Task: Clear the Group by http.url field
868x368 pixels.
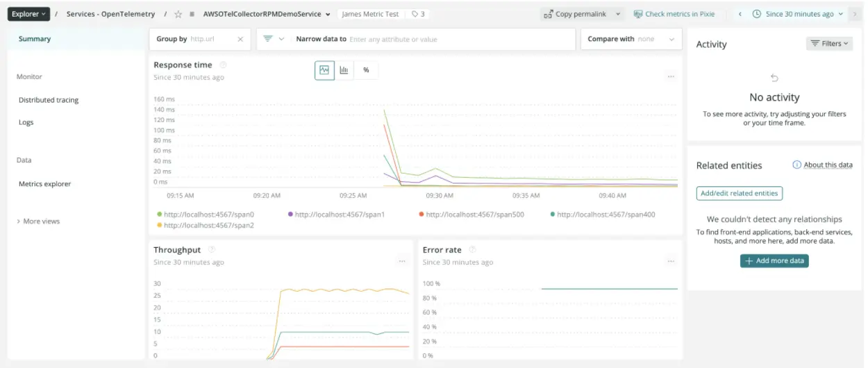Action: pos(240,40)
